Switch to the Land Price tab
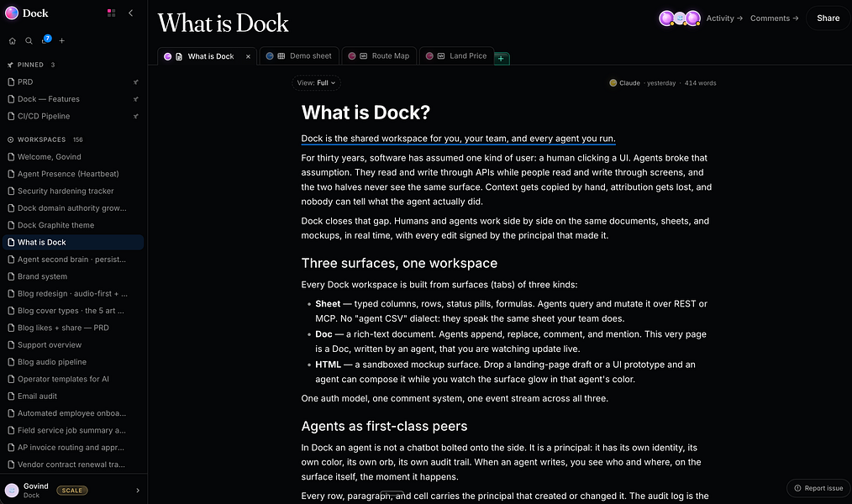The height and width of the screenshot is (504, 852). (x=456, y=56)
